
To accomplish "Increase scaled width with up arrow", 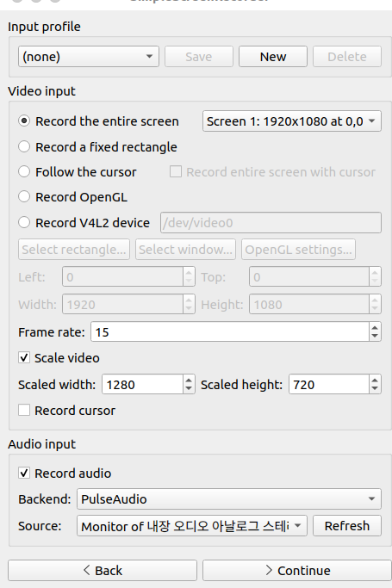I will 189,380.
